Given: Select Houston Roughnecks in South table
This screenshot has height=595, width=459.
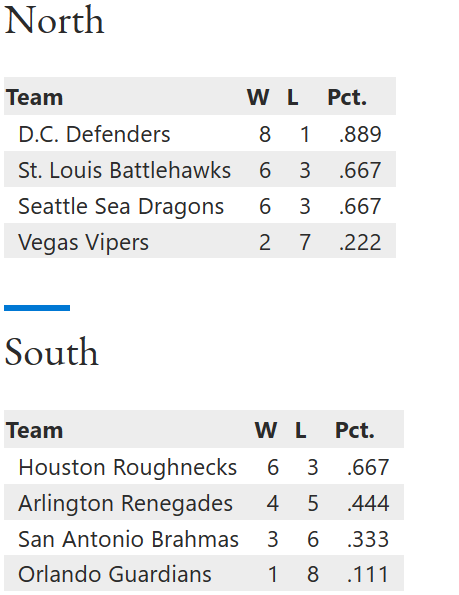Looking at the screenshot, I should pyautogui.click(x=127, y=467).
